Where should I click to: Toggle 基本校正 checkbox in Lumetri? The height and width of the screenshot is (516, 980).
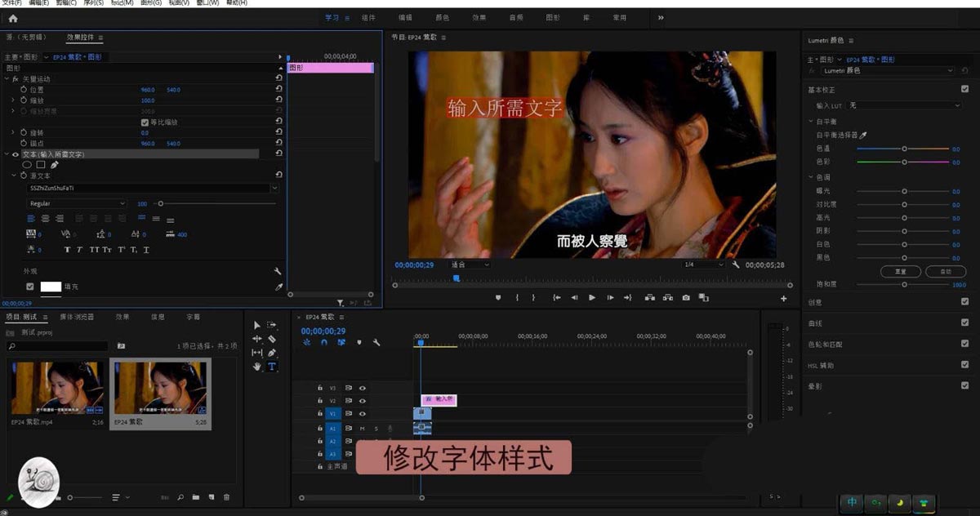[x=964, y=89]
